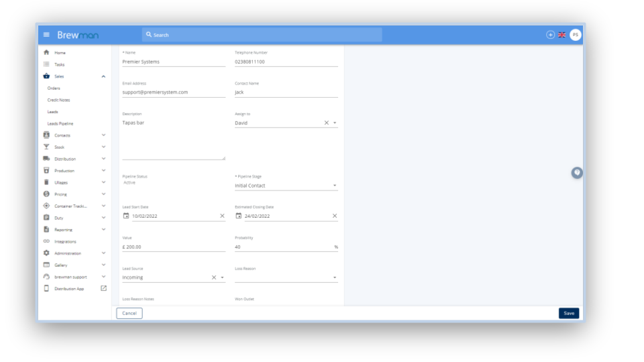
Task: Edit the Contact Name field Jack
Action: tap(286, 93)
